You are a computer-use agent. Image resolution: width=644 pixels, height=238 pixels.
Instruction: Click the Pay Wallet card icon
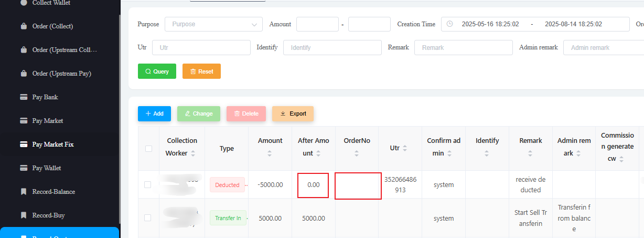[24, 168]
